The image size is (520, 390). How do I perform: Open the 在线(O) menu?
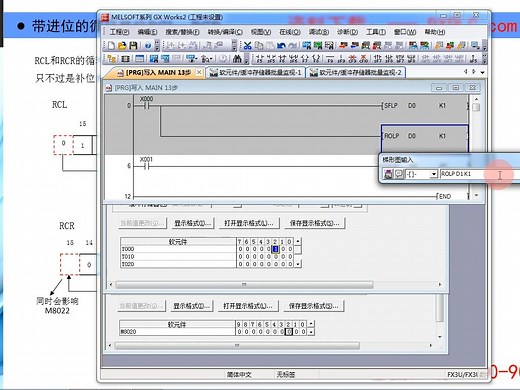(x=290, y=32)
